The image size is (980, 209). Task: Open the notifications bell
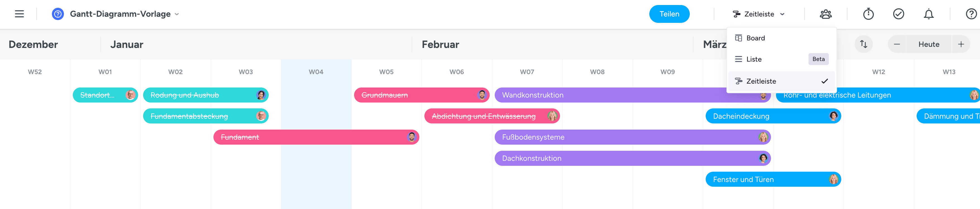pos(929,14)
